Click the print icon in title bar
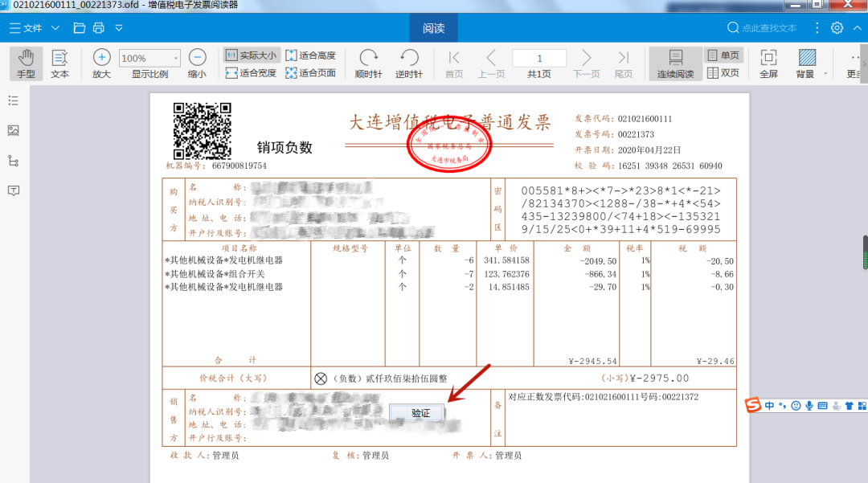 (99, 28)
